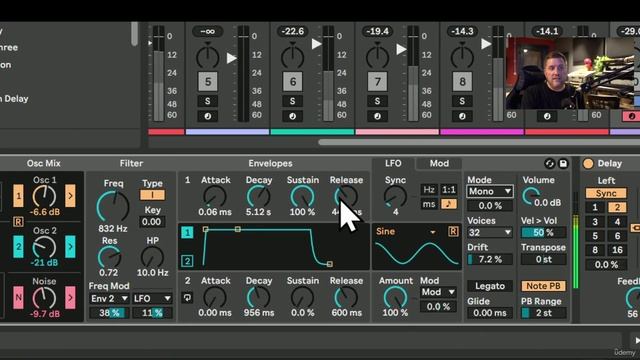Select LFO note sync mode
Viewport: 640px width, 360px height.
point(449,204)
